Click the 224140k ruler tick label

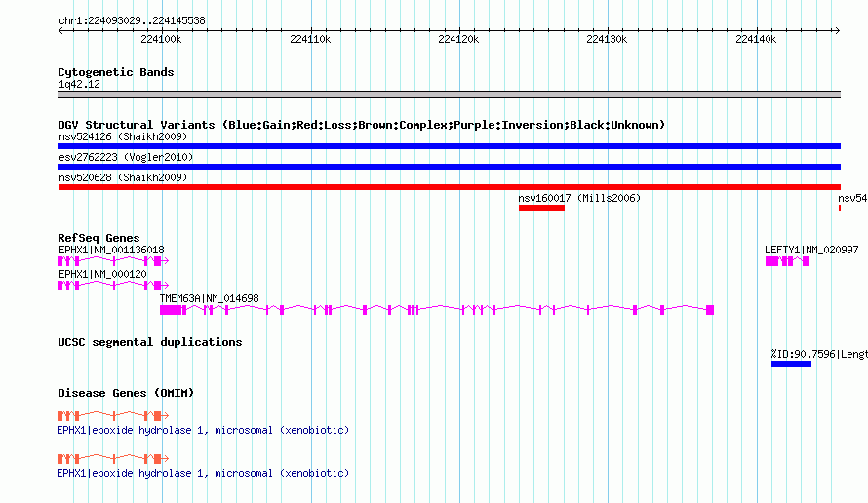(x=756, y=39)
